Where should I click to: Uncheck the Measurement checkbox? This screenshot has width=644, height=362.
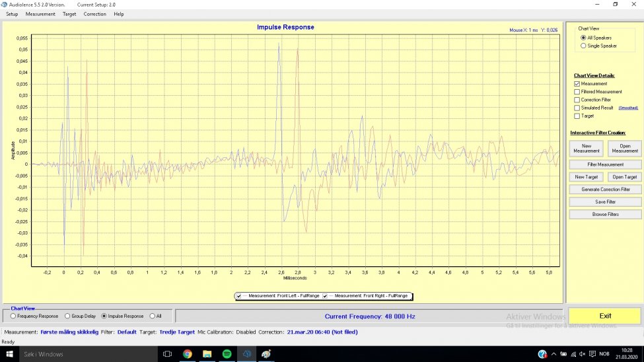pyautogui.click(x=577, y=84)
